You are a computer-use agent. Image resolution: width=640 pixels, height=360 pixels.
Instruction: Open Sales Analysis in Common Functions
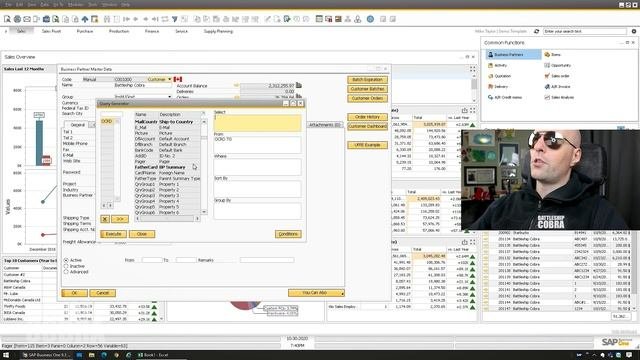pos(559,97)
